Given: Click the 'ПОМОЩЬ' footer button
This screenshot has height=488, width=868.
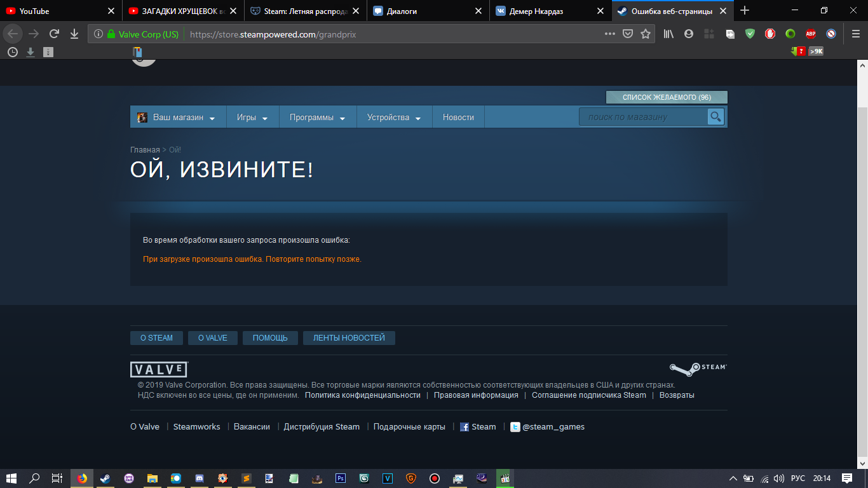Looking at the screenshot, I should (x=270, y=338).
